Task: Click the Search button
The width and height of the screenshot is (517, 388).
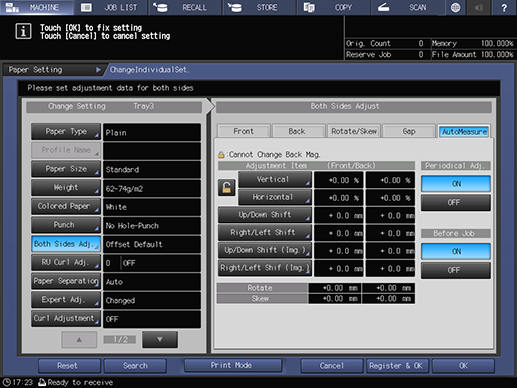Action: (x=135, y=366)
